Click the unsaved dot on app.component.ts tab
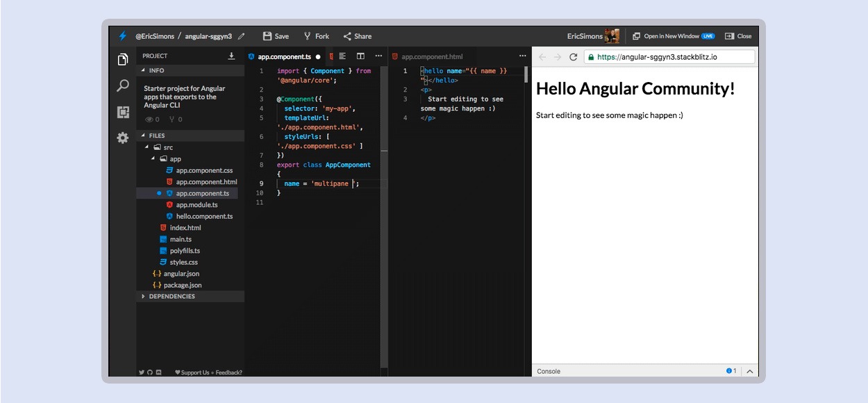The width and height of the screenshot is (868, 403). point(318,56)
